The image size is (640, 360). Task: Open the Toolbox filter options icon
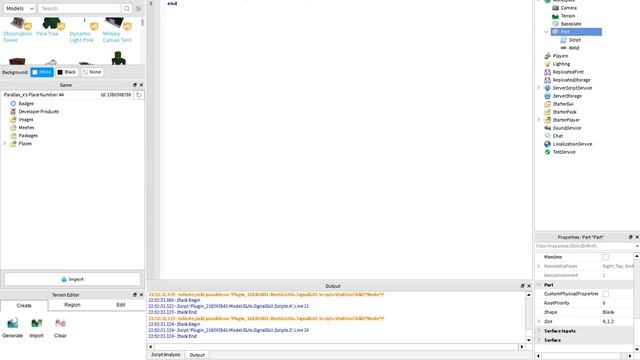point(138,8)
